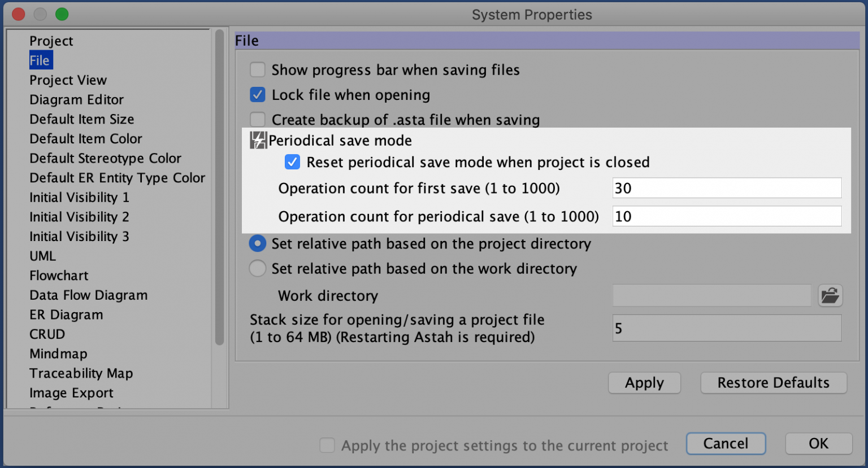
Task: Click the Periodical save mode lightning icon
Action: point(258,140)
